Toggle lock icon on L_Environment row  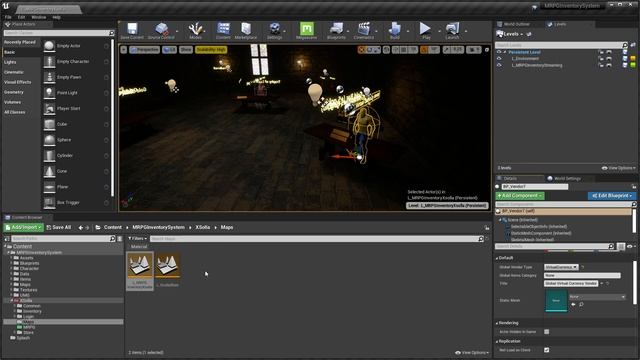click(601, 59)
